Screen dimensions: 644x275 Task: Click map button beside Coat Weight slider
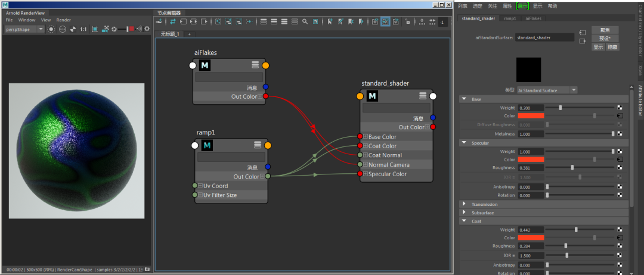click(x=620, y=230)
